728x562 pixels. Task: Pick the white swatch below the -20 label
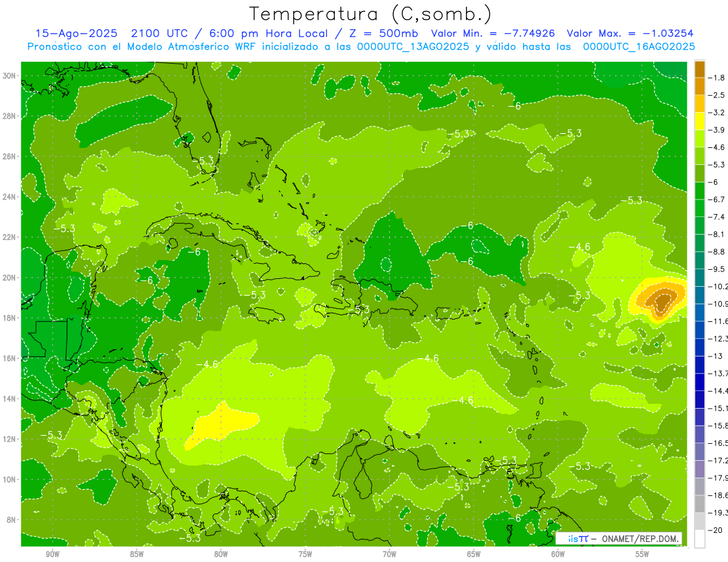click(x=699, y=539)
